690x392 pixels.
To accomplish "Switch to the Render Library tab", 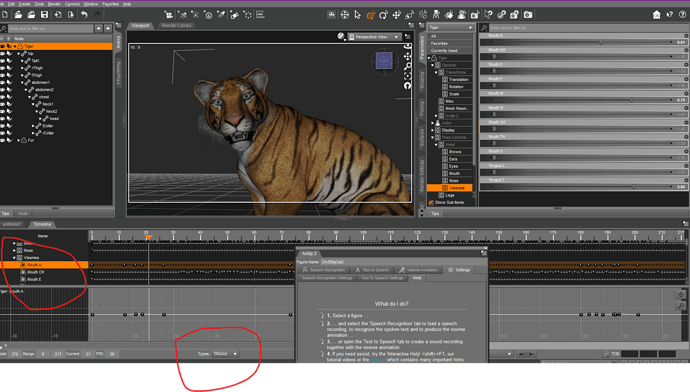I will (176, 26).
